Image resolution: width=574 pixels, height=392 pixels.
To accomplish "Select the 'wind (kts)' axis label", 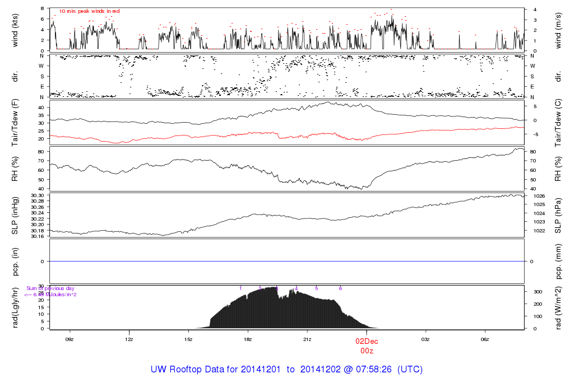I will point(15,30).
